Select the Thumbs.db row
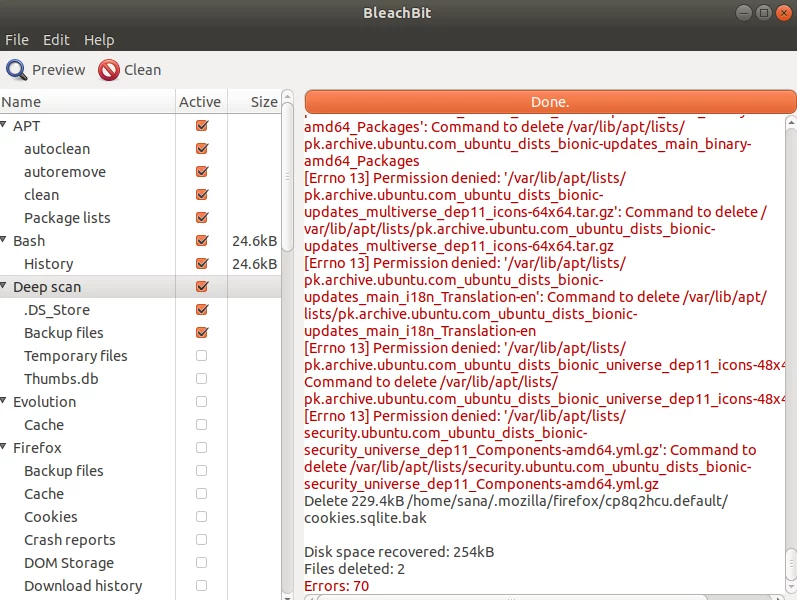Screen dimensions: 797x600 point(140,378)
